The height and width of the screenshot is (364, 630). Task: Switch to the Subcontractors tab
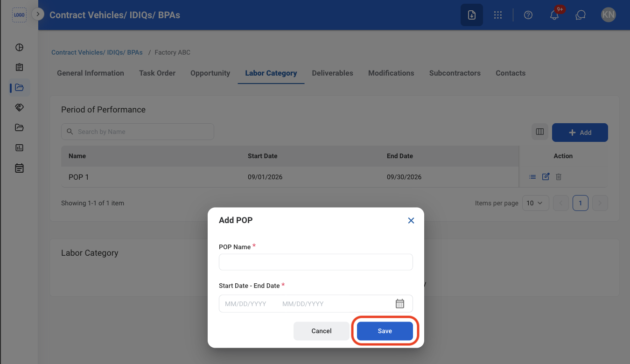455,73
